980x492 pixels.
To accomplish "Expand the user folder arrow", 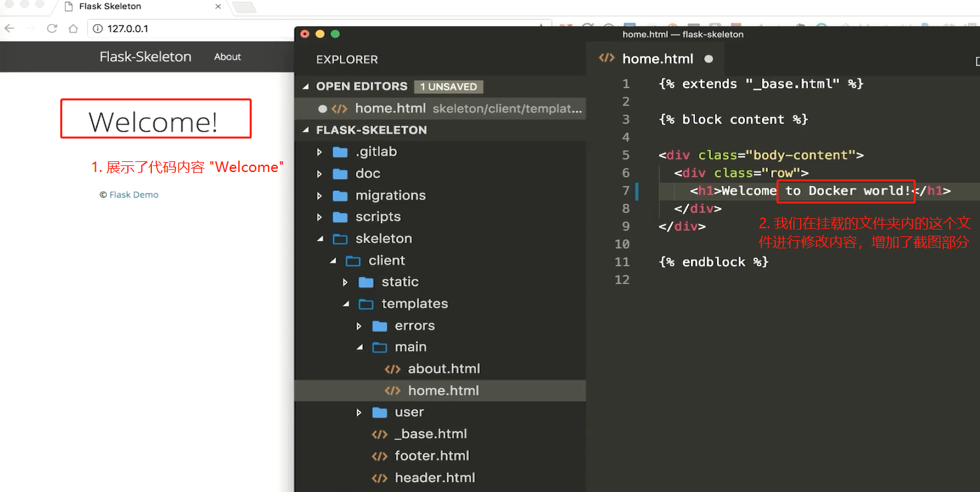I will coord(359,412).
